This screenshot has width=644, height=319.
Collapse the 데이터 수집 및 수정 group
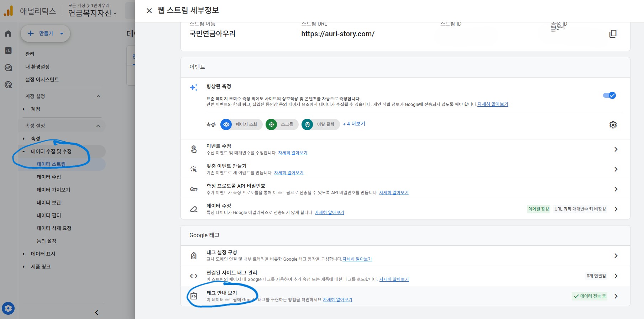pyautogui.click(x=23, y=151)
